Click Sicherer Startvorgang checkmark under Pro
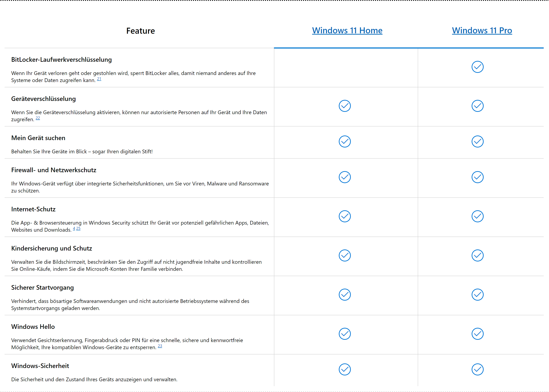 point(477,294)
